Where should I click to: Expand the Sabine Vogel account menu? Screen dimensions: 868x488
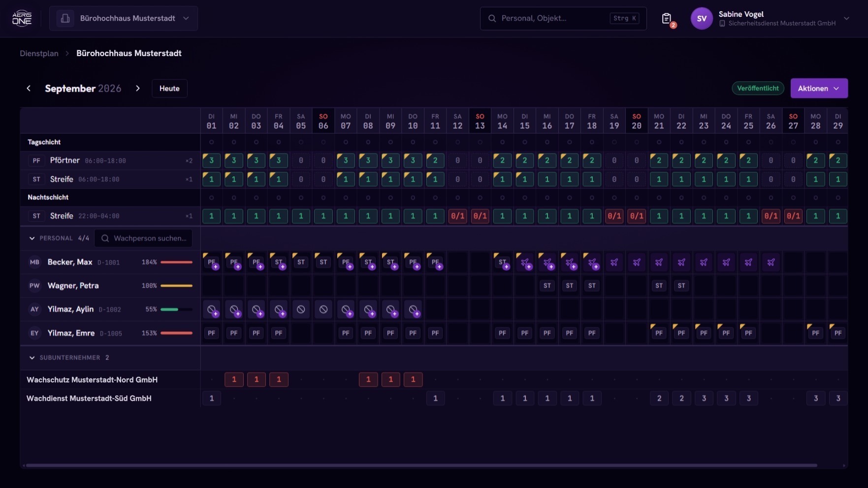[x=846, y=18]
